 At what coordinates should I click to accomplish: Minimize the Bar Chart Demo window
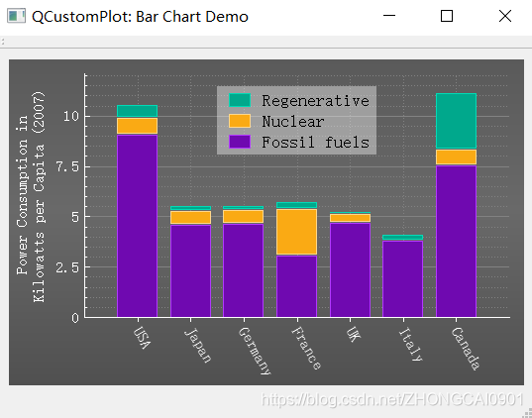click(389, 16)
